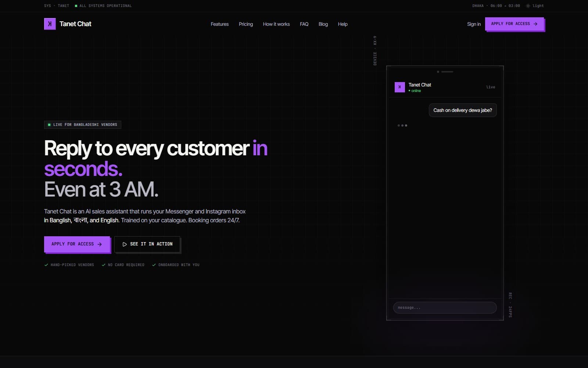Click the typing indicator dots

click(x=402, y=125)
